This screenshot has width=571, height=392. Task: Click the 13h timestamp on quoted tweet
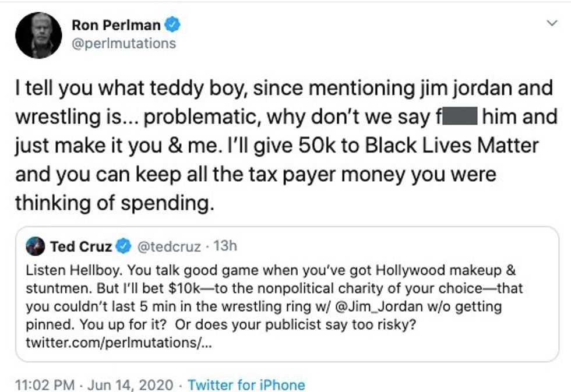(x=225, y=246)
